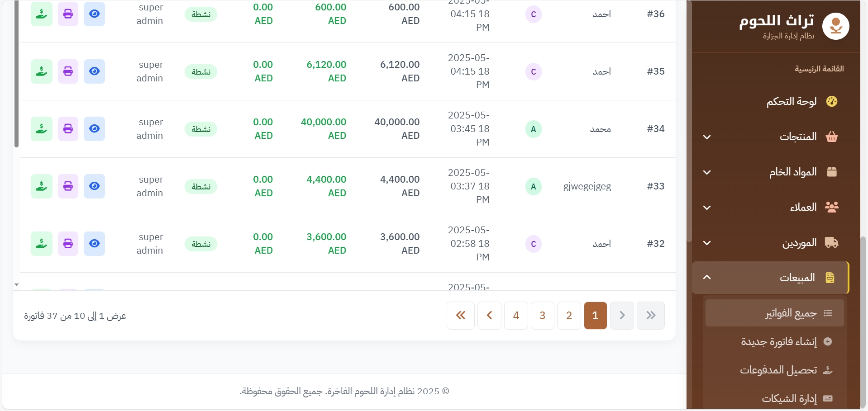The width and height of the screenshot is (868, 411).
Task: Open إنشاء فاتورة جديدة menu item
Action: click(778, 341)
